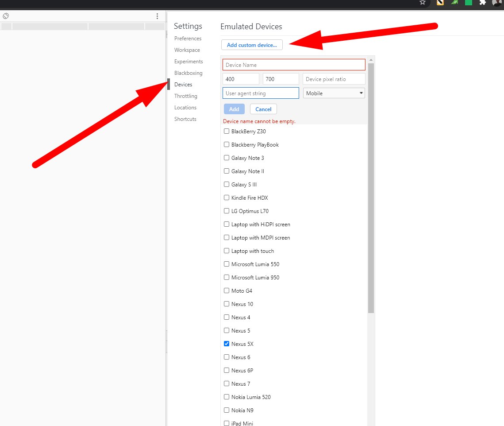Click the 'Device name cannot be empty.' error
Viewport: 504px width, 426px height.
tap(259, 121)
